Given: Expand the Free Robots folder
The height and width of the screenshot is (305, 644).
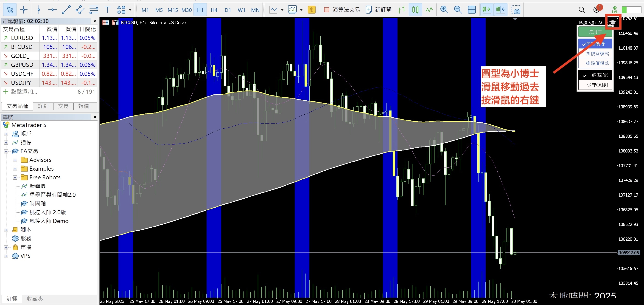Looking at the screenshot, I should click(15, 178).
